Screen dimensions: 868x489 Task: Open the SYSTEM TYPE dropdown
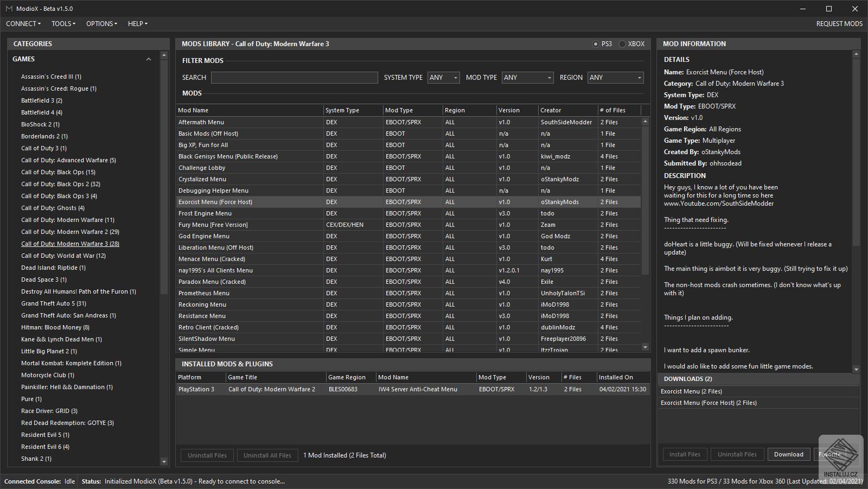(443, 78)
